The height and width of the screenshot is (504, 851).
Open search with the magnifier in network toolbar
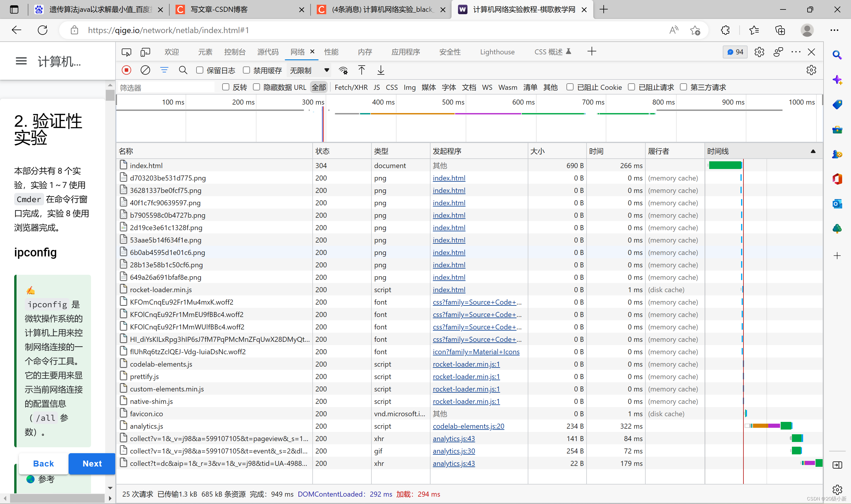[x=183, y=70]
